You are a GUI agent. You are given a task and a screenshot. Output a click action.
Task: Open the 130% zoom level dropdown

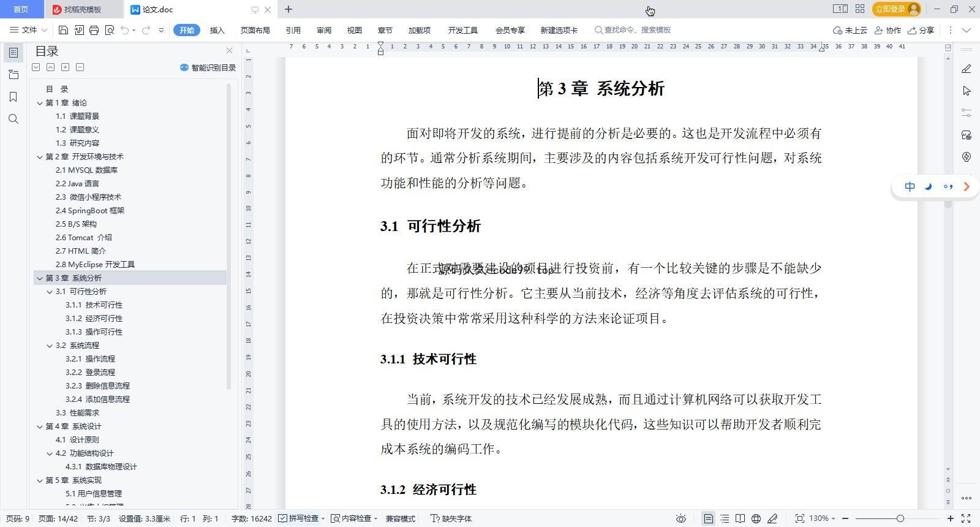(x=822, y=518)
